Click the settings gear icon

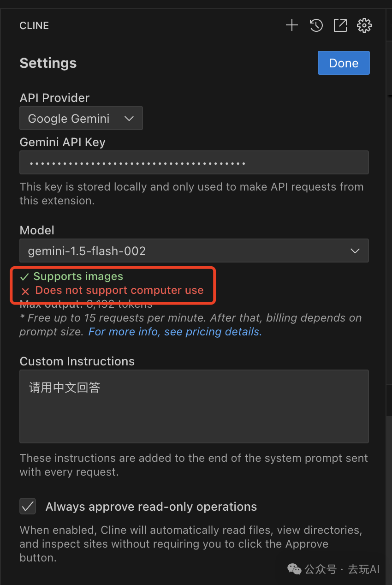(x=364, y=25)
